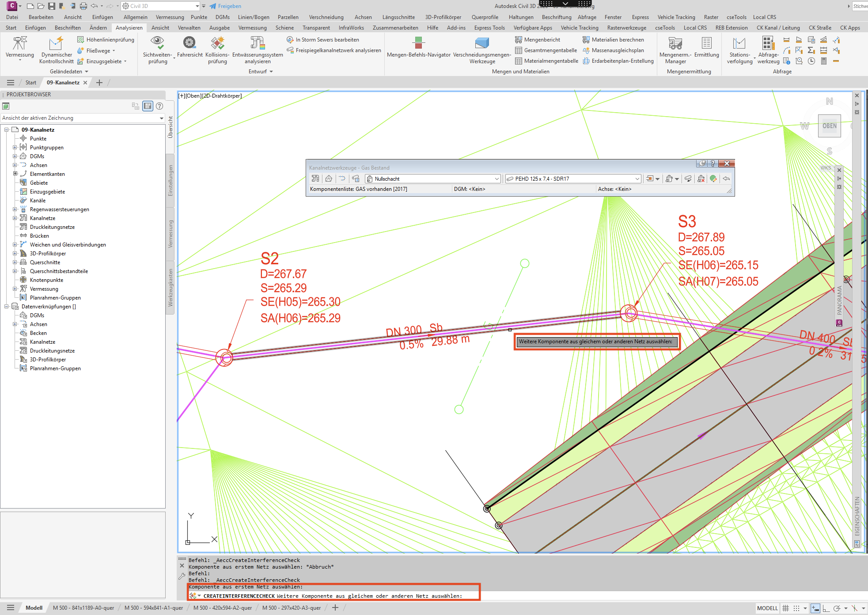
Task: Open Verschneidungsmengen-Werkzeuge
Action: 482,49
